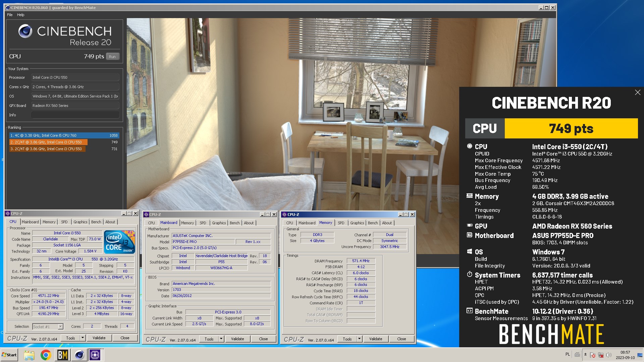Screen dimensions: 644x362
Task: Open Graphics tab in right CPU-Z window
Action: [357, 223]
